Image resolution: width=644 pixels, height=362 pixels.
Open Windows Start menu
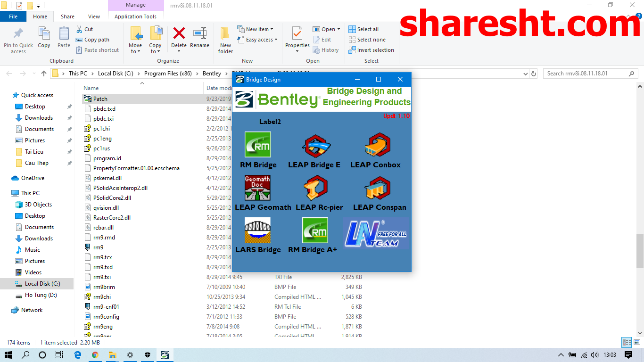[8, 355]
